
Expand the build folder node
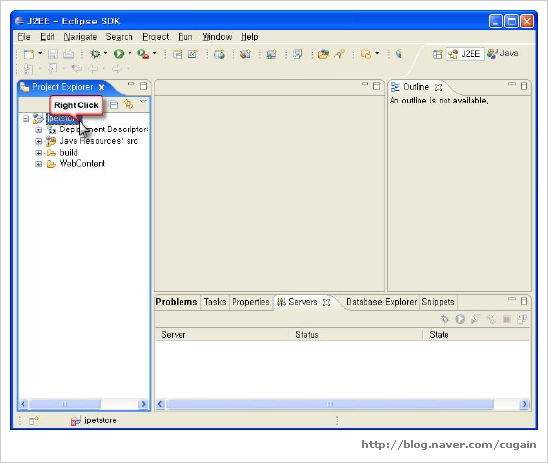pos(38,153)
